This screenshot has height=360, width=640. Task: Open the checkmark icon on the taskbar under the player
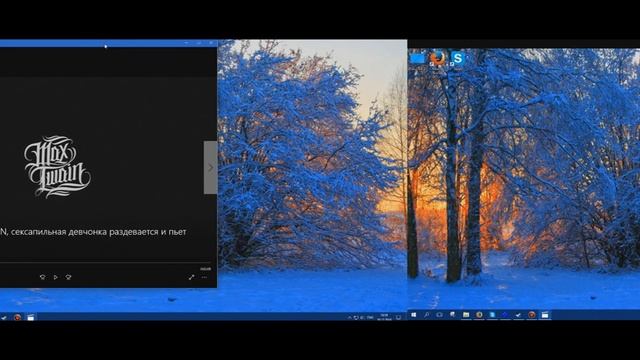pos(4,317)
